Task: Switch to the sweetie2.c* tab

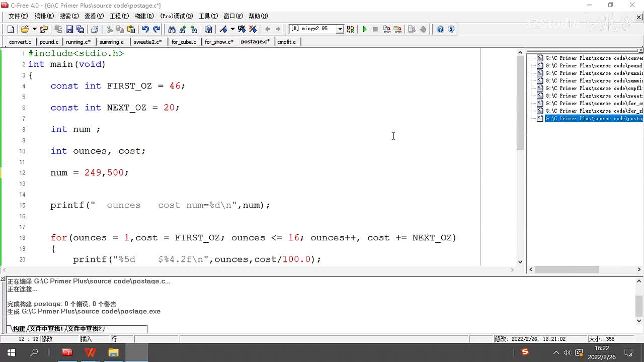Action: (147, 42)
